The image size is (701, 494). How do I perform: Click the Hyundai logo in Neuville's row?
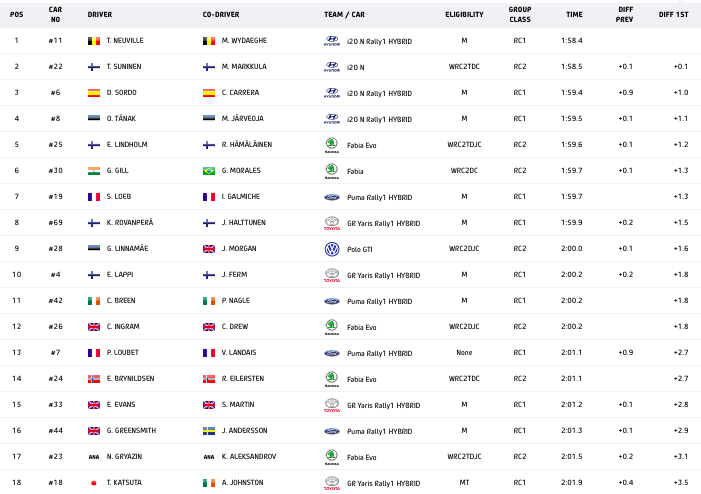coord(332,41)
